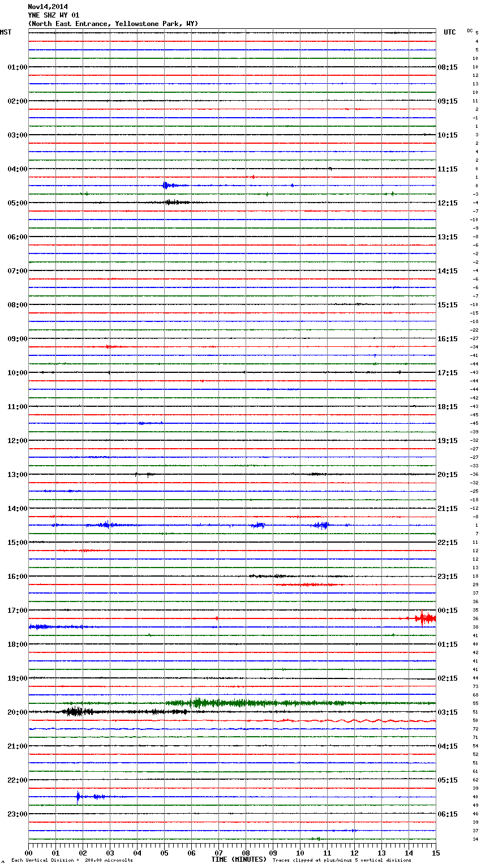
Task: Click the DC column header
Action: pyautogui.click(x=470, y=30)
